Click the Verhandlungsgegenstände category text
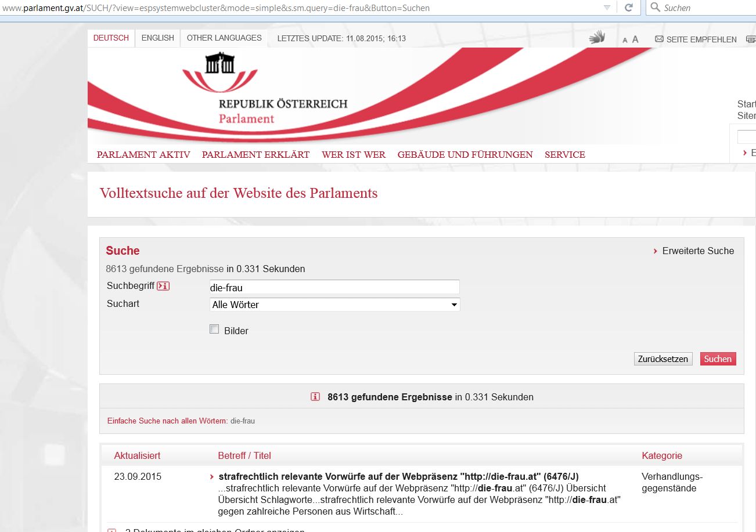The width and height of the screenshot is (756, 532). pos(672,482)
